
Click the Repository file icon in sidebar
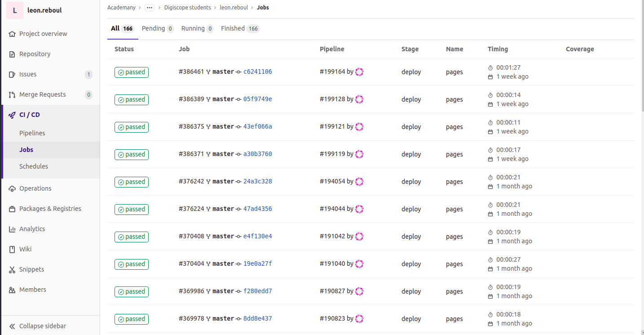pyautogui.click(x=12, y=54)
